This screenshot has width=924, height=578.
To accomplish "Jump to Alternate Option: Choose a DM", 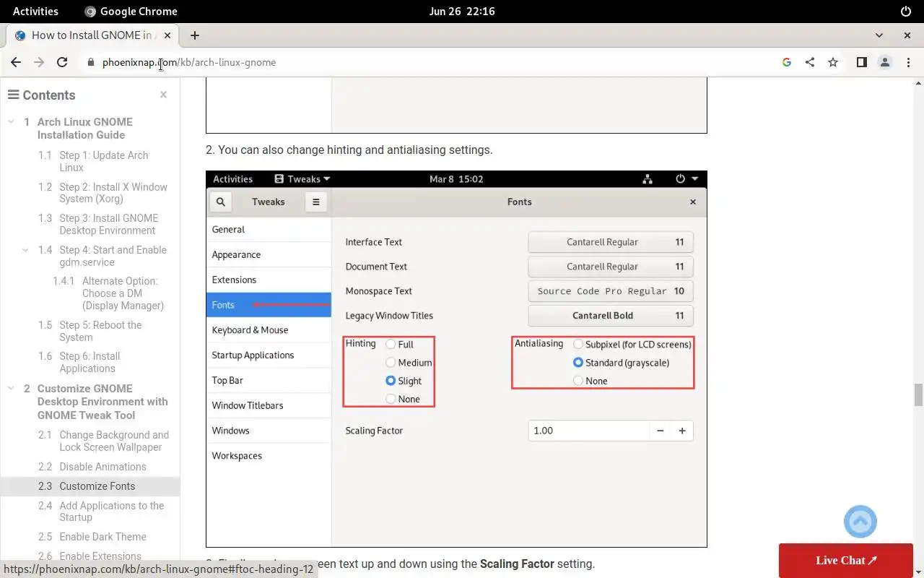I will click(123, 293).
